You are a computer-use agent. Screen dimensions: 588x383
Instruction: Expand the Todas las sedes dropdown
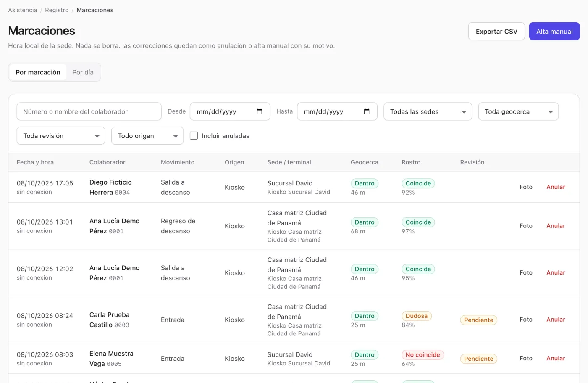click(x=428, y=111)
